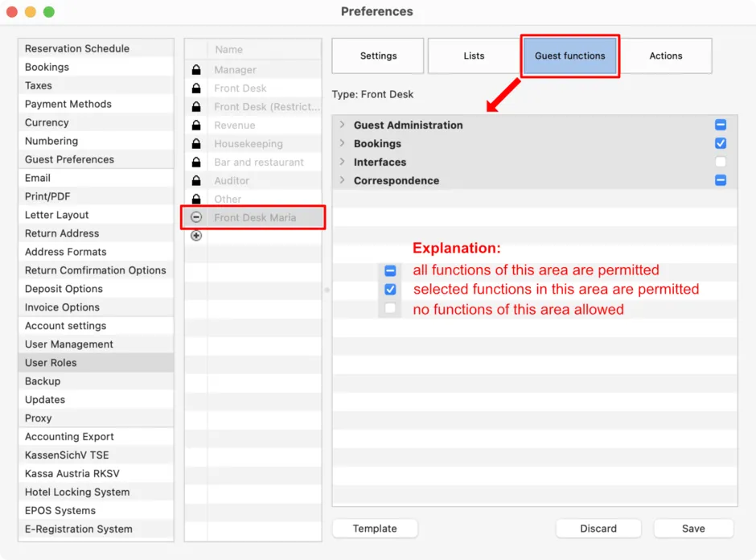Select Print/PDF settings
Screen dimensions: 756x560
tap(96, 196)
